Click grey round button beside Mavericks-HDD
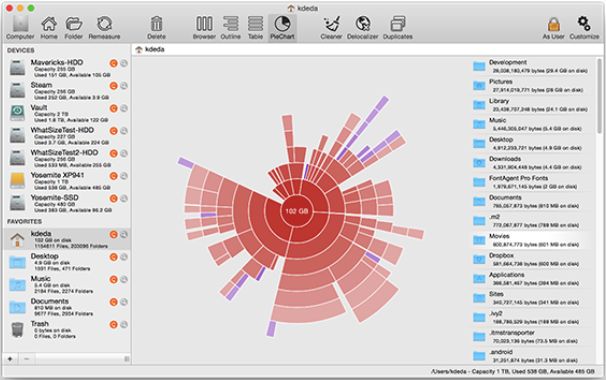Screen dimensions: 606x380 124,63
